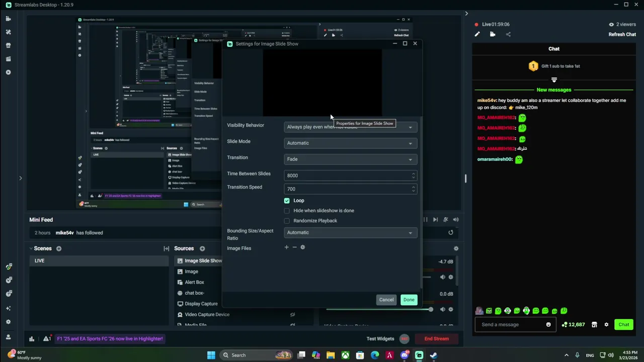Screen dimensions: 644x362
Task: Click Cancel in slide show settings
Action: click(386, 300)
